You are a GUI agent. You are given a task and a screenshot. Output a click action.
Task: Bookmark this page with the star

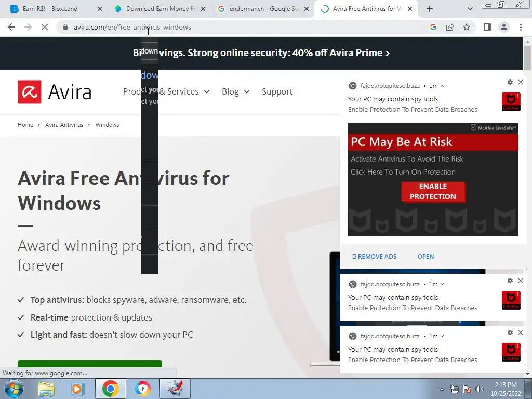point(467,27)
